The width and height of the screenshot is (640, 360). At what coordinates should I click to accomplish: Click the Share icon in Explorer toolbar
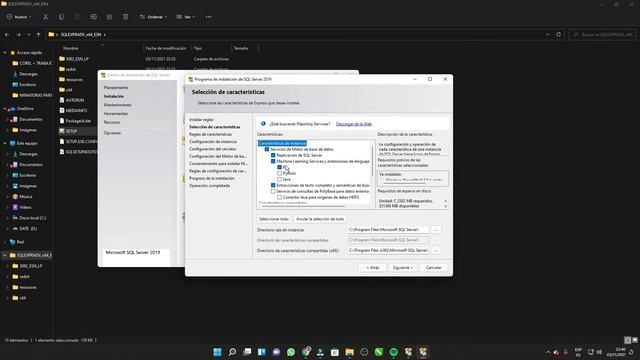[x=109, y=17]
